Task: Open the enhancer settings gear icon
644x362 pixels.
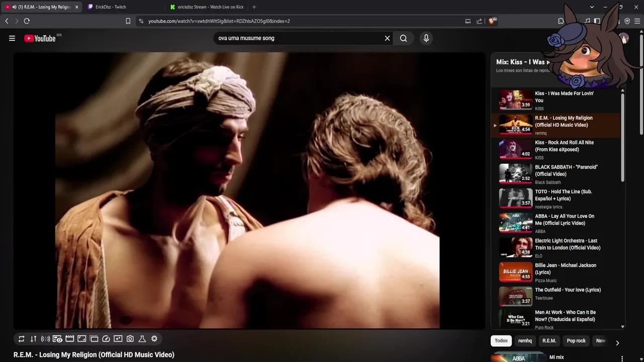Action: click(x=154, y=339)
